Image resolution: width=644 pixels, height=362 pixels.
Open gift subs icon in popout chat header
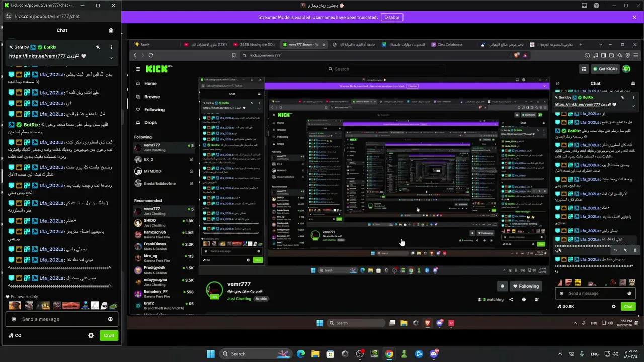click(111, 30)
